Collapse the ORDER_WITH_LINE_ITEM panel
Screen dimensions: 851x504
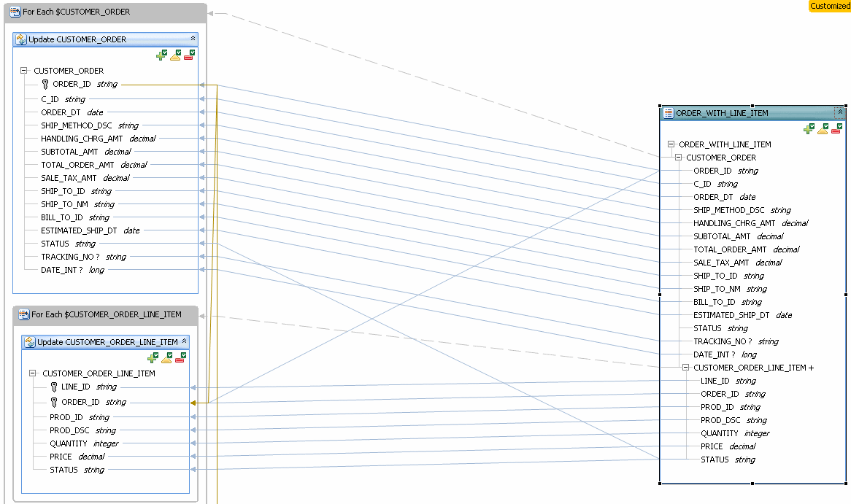pyautogui.click(x=839, y=112)
